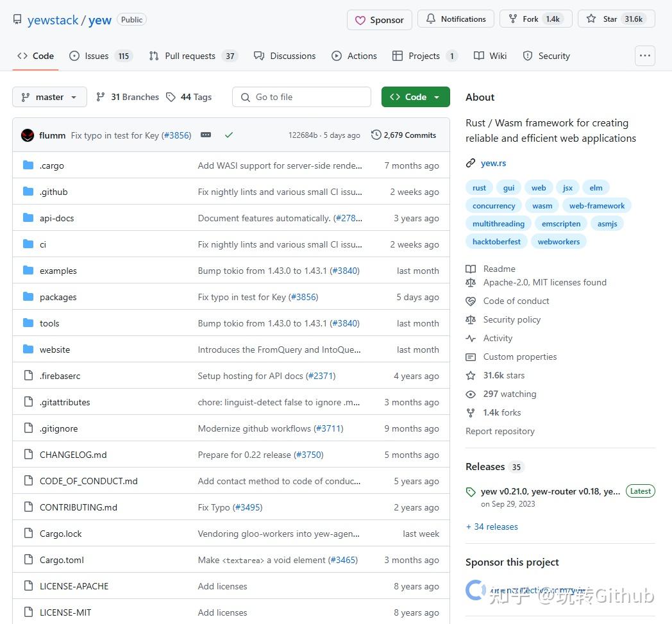Image resolution: width=672 pixels, height=624 pixels.
Task: Open the examples folder
Action: [x=58, y=270]
